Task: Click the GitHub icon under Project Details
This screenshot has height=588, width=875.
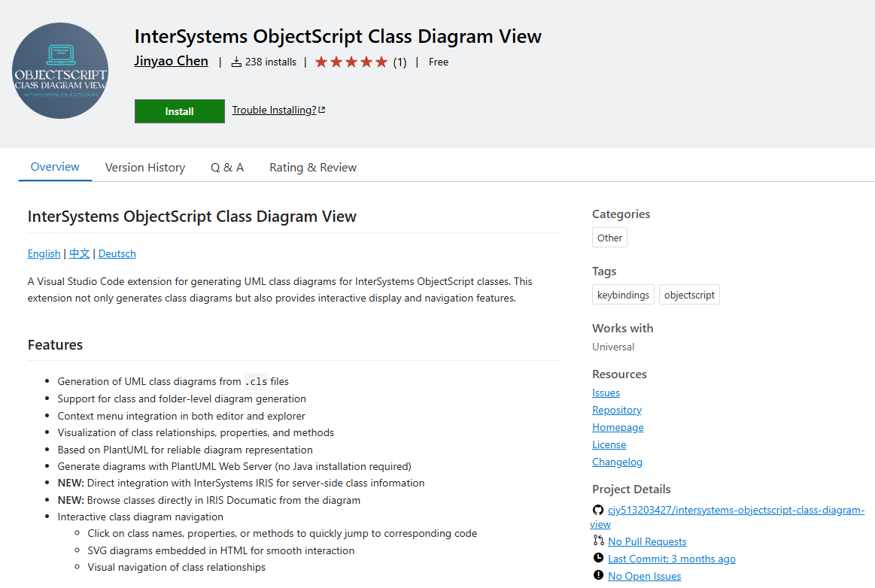Action: [x=598, y=510]
